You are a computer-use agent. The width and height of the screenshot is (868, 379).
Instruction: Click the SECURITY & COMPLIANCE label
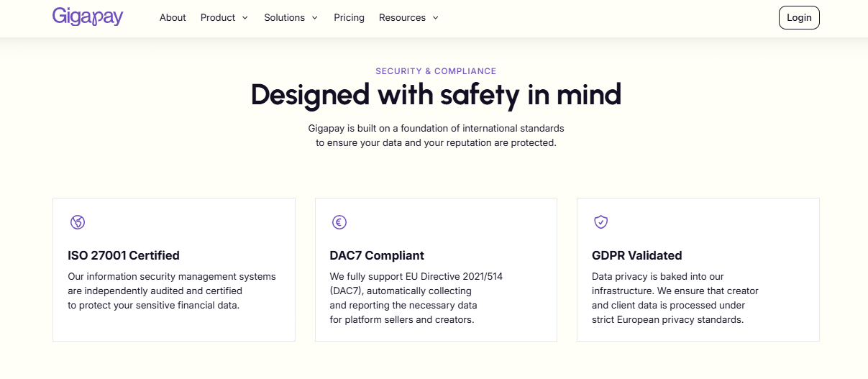[436, 71]
